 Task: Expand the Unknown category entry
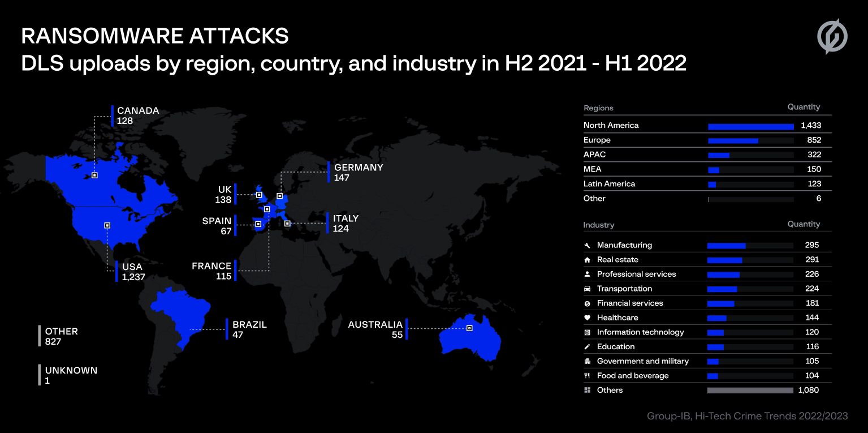coord(71,375)
